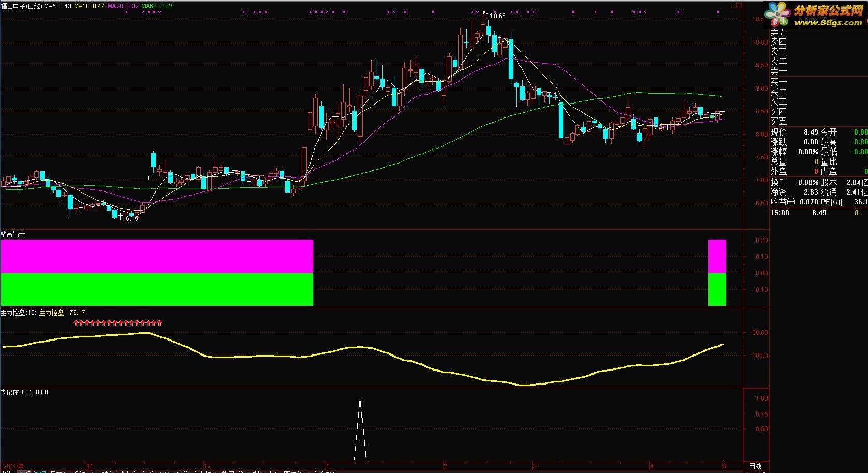The image size is (868, 473).
Task: Click the 11 month label on the time axis
Action: [x=90, y=466]
